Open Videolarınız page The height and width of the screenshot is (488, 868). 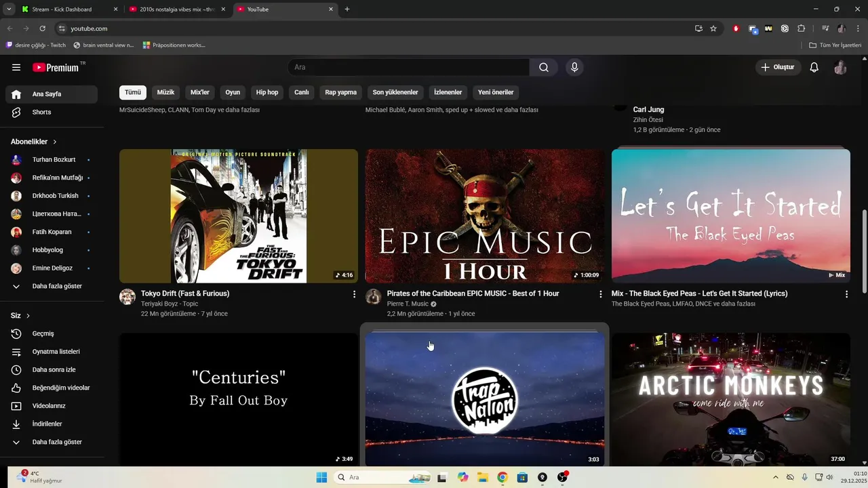(52, 406)
